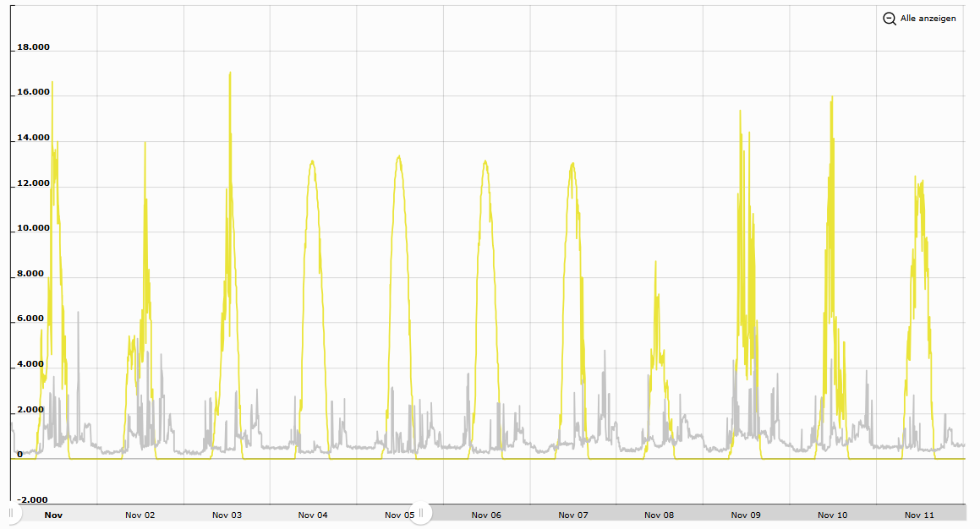Grab the left handle of the range scrollbar

[11, 513]
